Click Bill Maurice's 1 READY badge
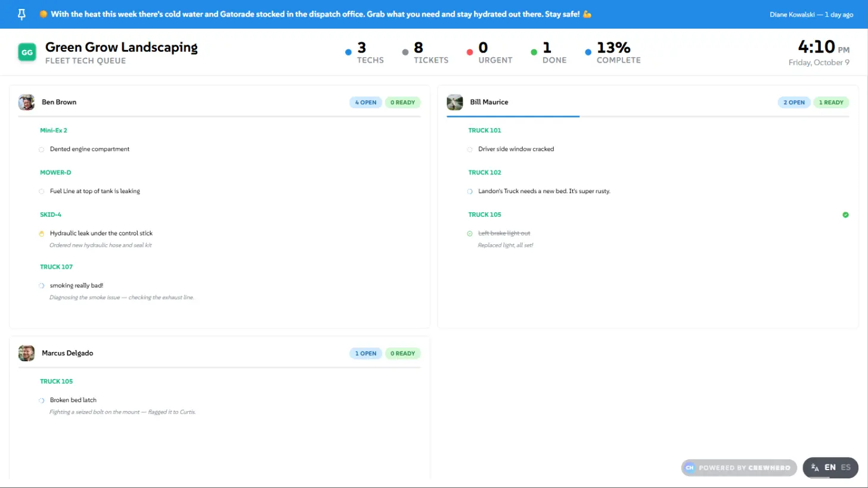 (x=831, y=102)
